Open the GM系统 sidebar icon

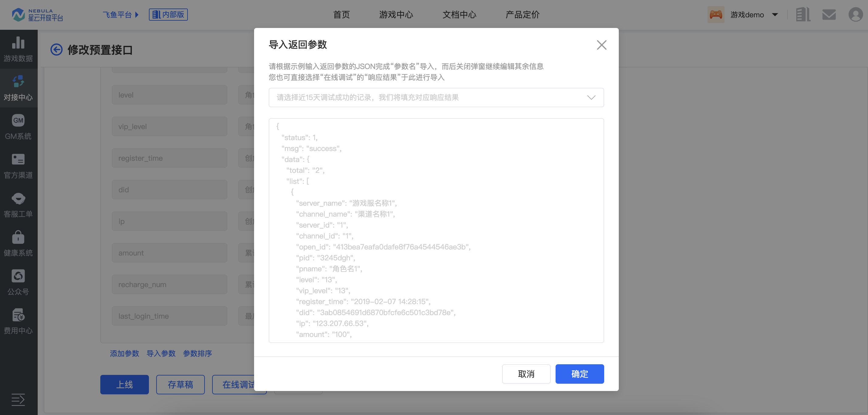pos(18,121)
